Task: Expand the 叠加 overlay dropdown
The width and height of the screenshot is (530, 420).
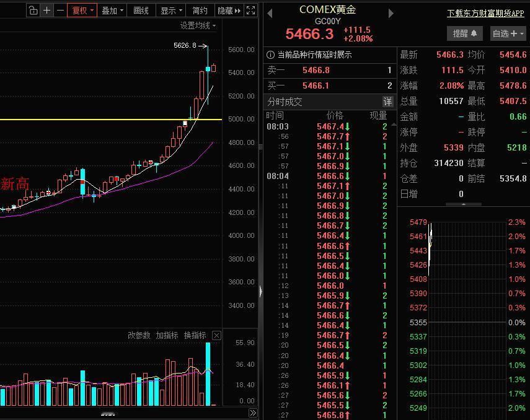Action: pyautogui.click(x=112, y=11)
